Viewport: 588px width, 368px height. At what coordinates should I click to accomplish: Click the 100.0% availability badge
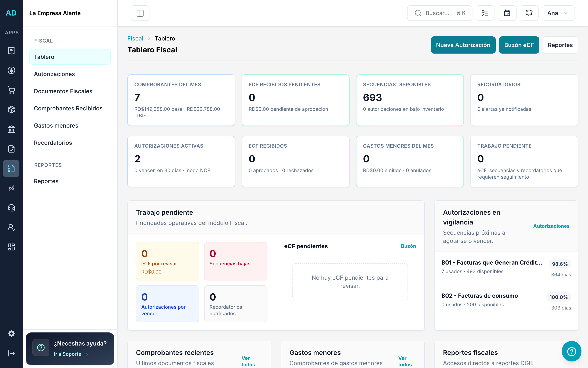(x=559, y=297)
